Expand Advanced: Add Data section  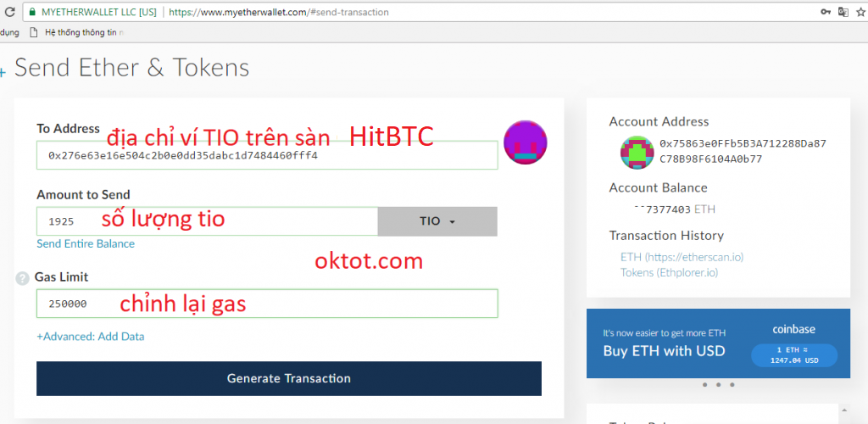(x=90, y=336)
